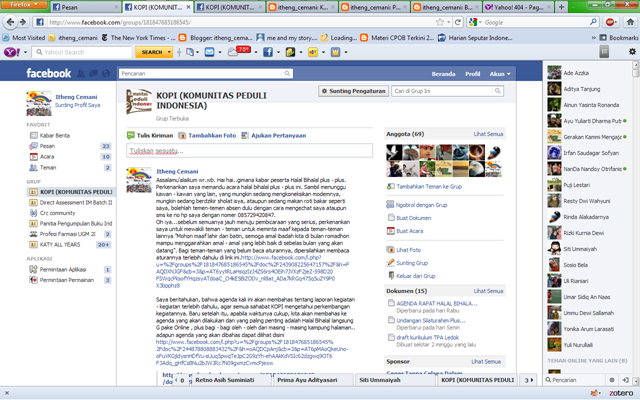Expand the bookmarks toolbar overflow chevron
640x400 pixels.
(x=593, y=38)
